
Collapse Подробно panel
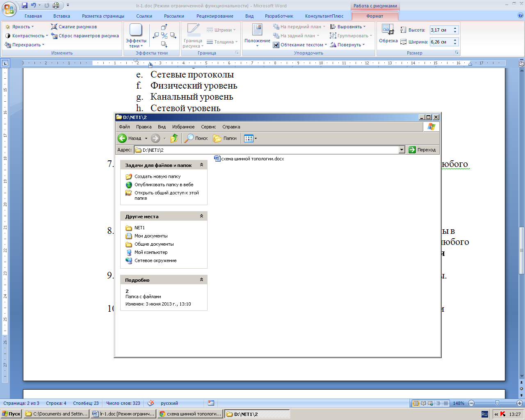point(201,280)
